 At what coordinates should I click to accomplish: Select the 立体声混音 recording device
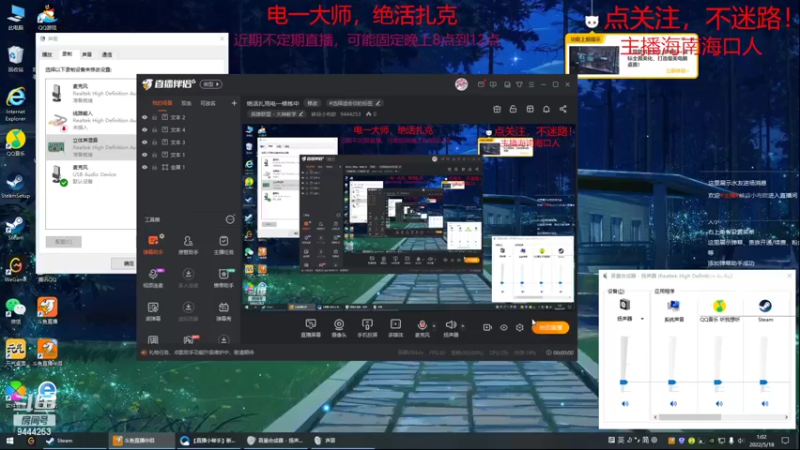tap(91, 147)
